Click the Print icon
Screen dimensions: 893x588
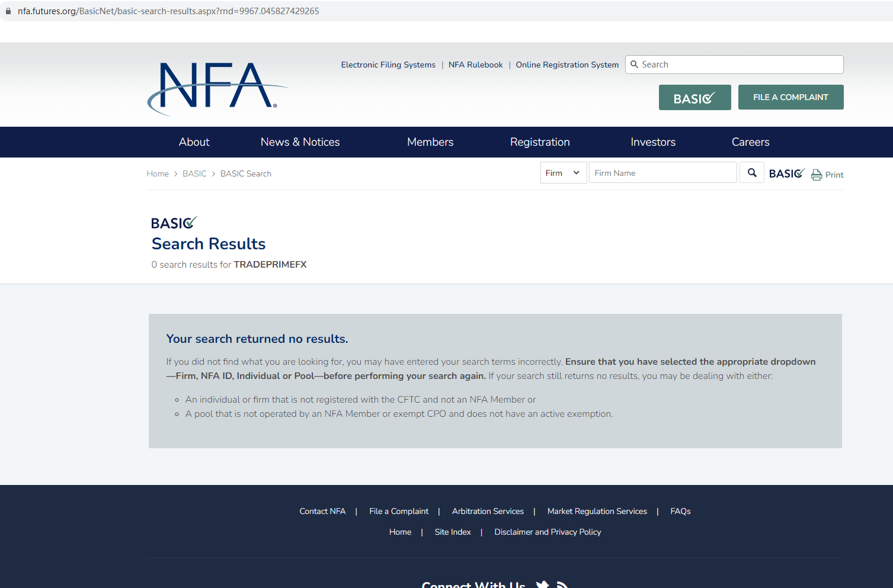coord(817,175)
